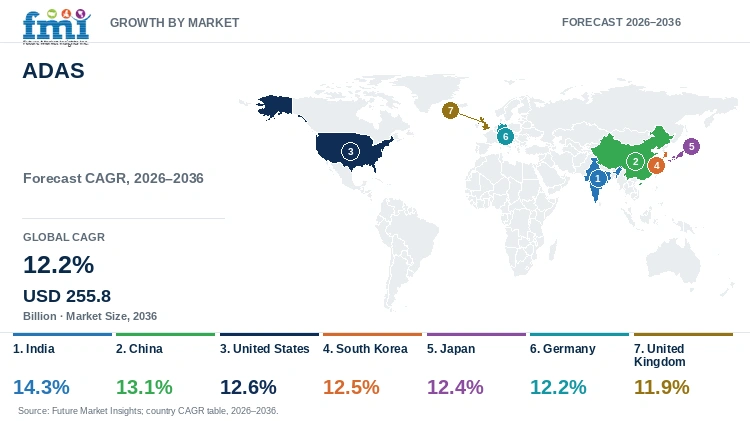Viewport: 750px width, 421px height.
Task: Click the '5. Japan' label
Action: [x=451, y=349]
